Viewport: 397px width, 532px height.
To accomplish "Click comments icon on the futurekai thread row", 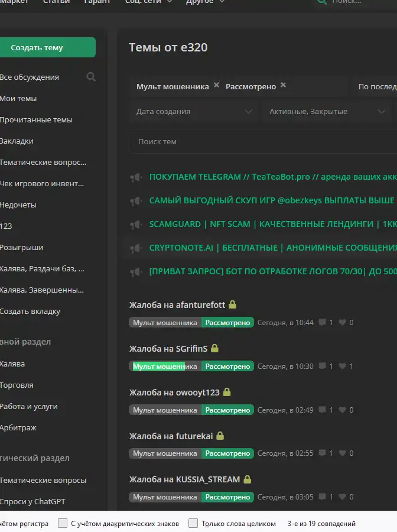I will click(323, 453).
